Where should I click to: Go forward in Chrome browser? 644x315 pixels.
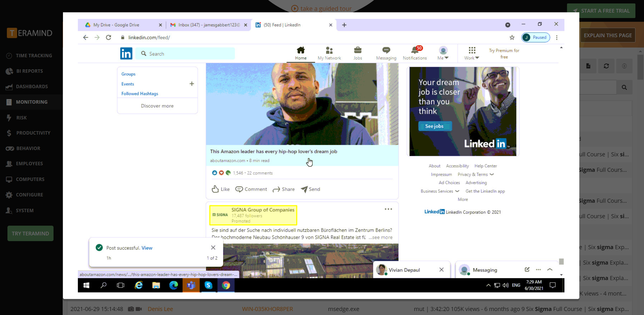click(97, 37)
